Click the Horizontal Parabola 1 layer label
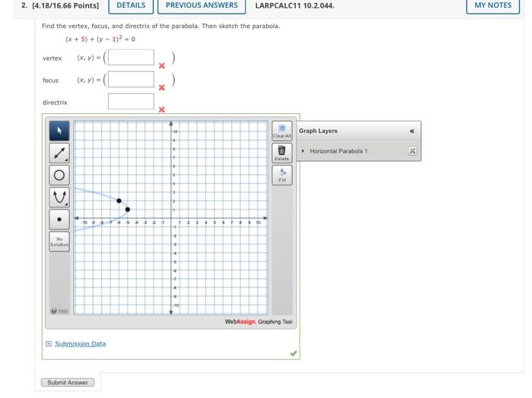Screen dimensions: 532x398 [x=338, y=151]
